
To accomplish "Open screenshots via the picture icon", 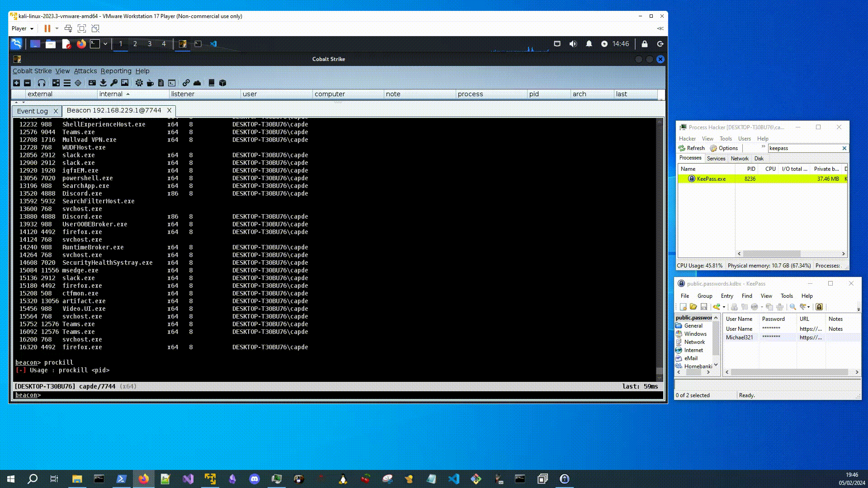I will coord(125,83).
